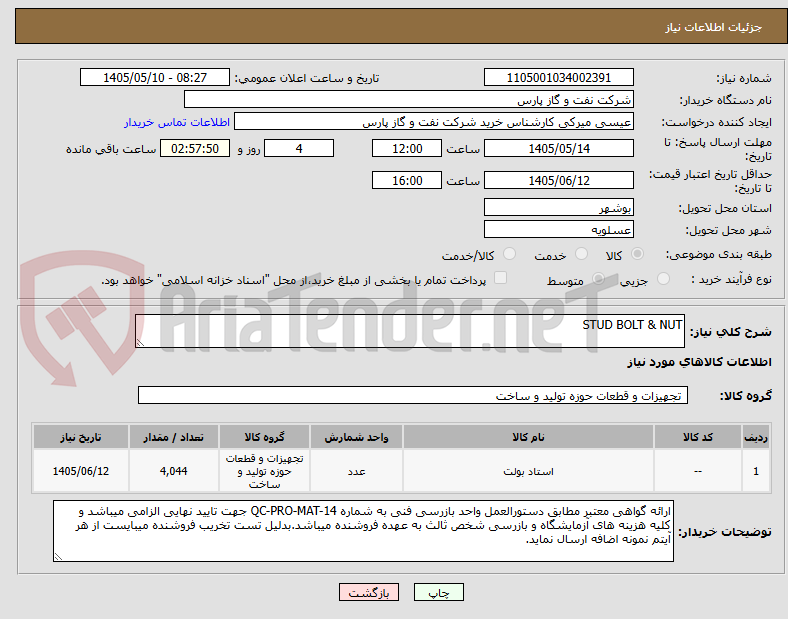This screenshot has width=788, height=619.
Task: Click the buyer name field شرکت نفت و گاز پارس
Action: pyautogui.click(x=409, y=99)
